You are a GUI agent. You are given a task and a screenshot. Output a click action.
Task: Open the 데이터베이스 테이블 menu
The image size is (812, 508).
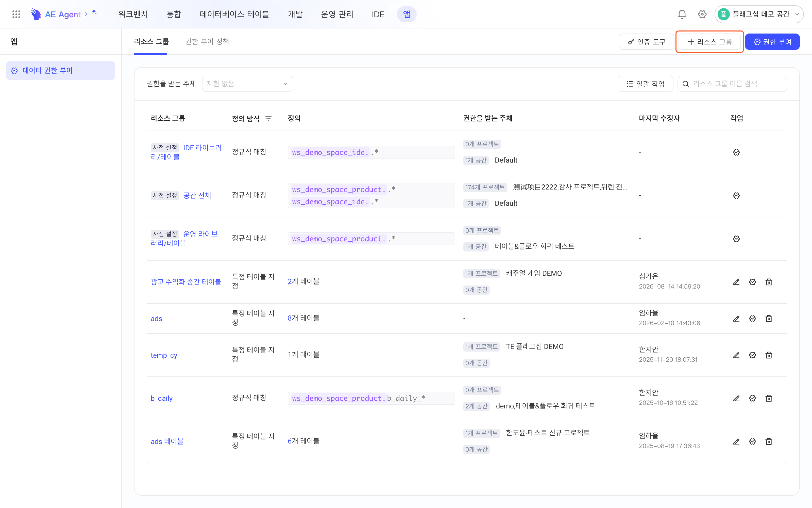click(234, 14)
